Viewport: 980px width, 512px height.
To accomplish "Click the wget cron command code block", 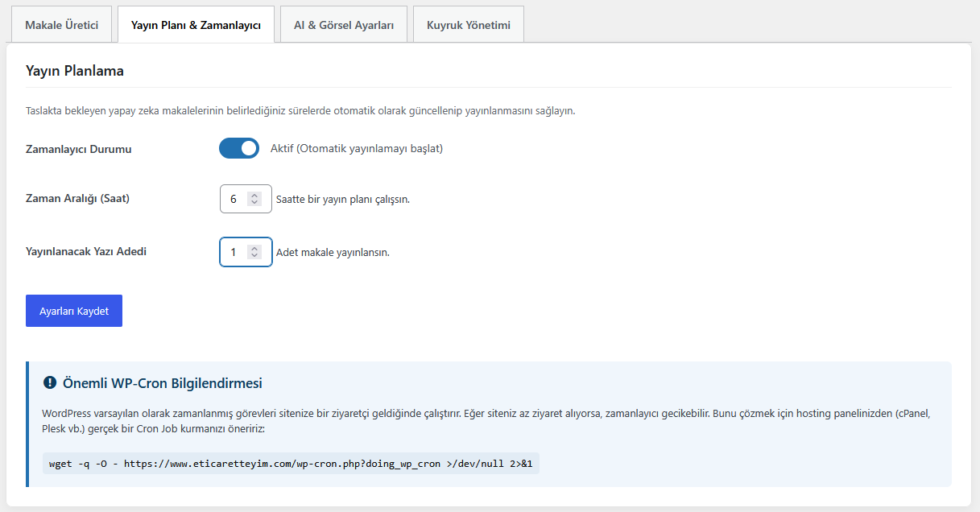I will coord(291,464).
